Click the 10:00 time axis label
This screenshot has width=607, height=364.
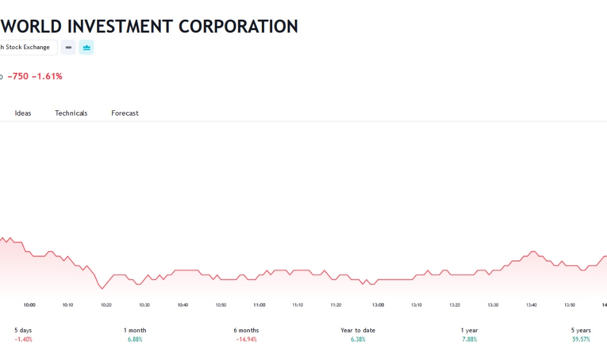coord(29,305)
